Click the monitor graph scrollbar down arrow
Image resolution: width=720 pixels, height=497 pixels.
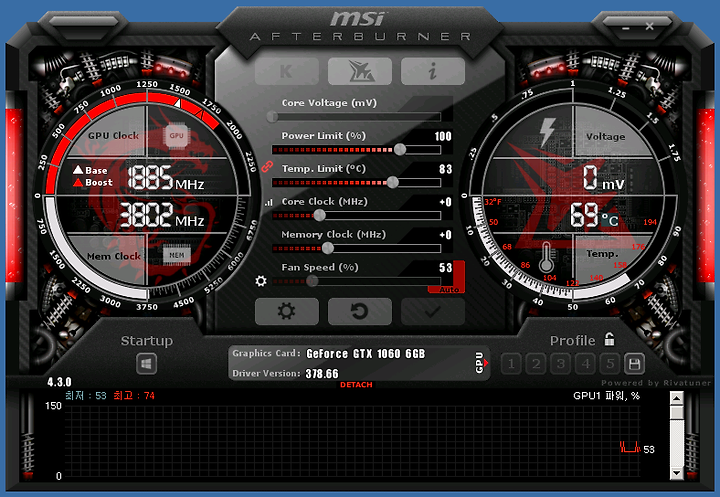pos(676,473)
